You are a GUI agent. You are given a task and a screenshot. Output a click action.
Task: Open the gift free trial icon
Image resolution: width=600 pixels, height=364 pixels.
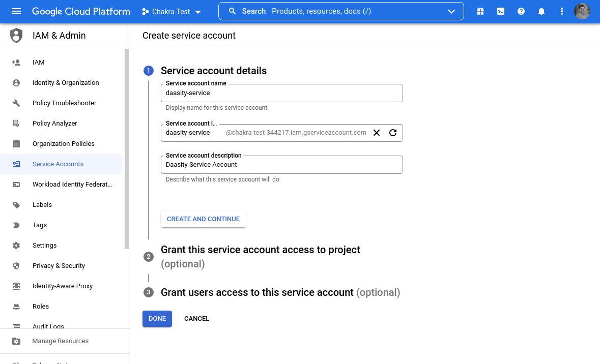point(480,11)
